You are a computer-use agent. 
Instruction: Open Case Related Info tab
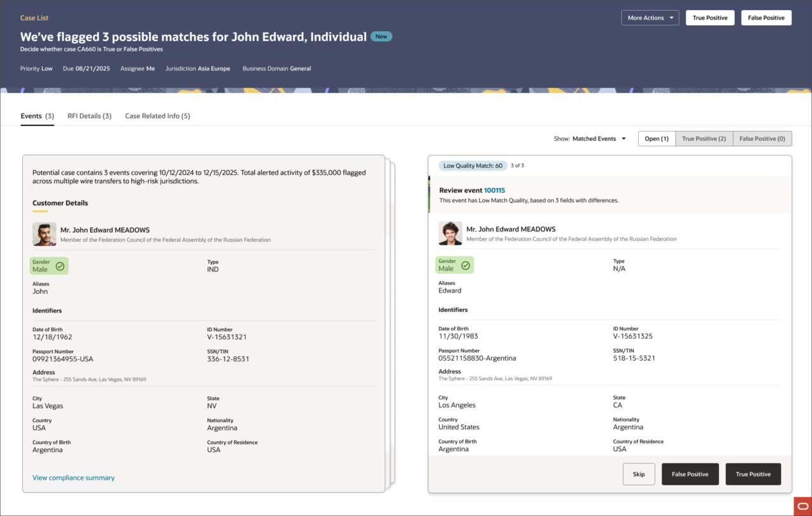(157, 116)
